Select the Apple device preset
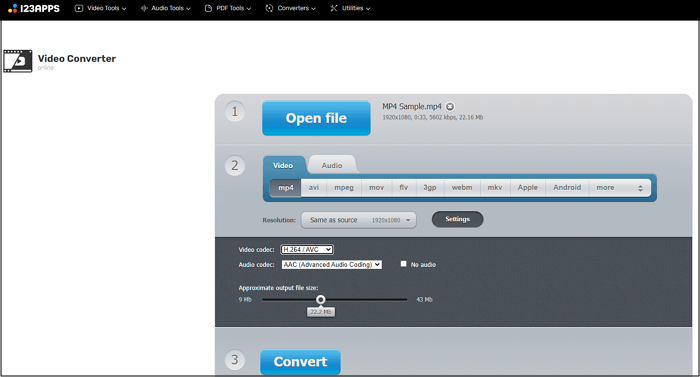 coord(528,188)
